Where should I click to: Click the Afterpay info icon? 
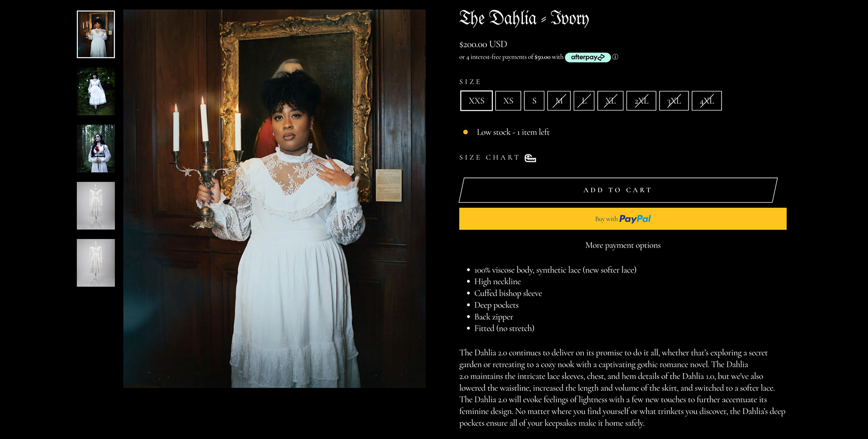coord(615,57)
